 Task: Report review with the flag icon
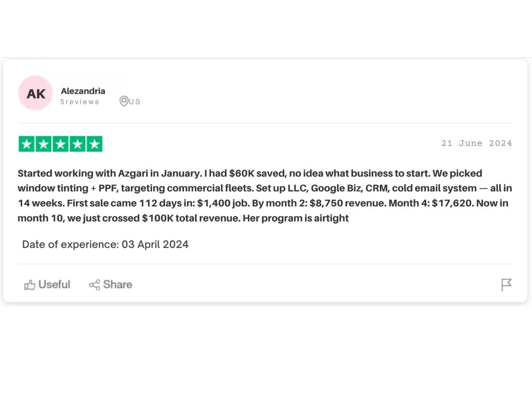point(506,285)
